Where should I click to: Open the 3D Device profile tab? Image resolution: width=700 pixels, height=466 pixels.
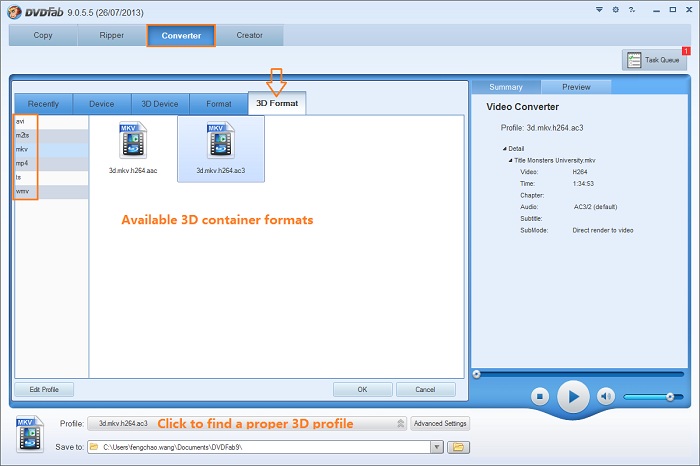[160, 104]
